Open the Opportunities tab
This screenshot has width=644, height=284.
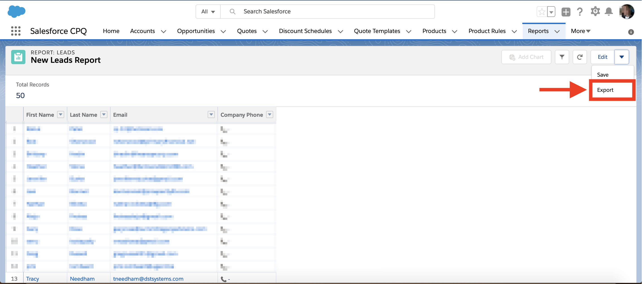[196, 31]
